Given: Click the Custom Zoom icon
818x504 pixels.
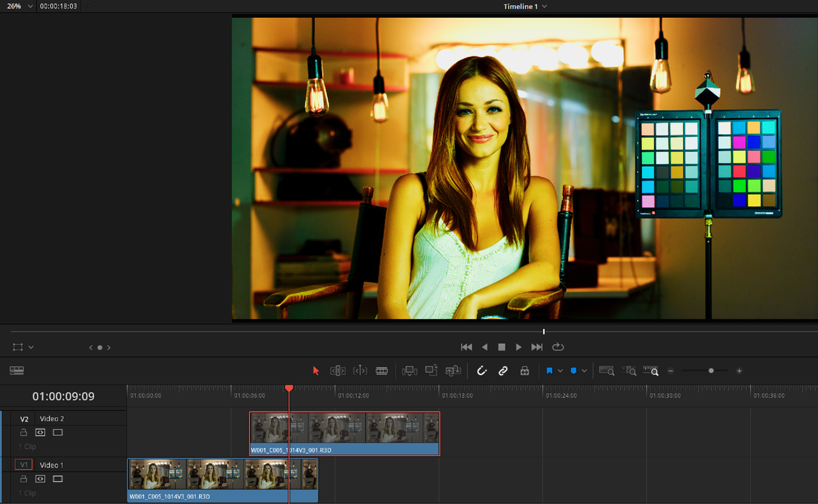Looking at the screenshot, I should pos(651,370).
